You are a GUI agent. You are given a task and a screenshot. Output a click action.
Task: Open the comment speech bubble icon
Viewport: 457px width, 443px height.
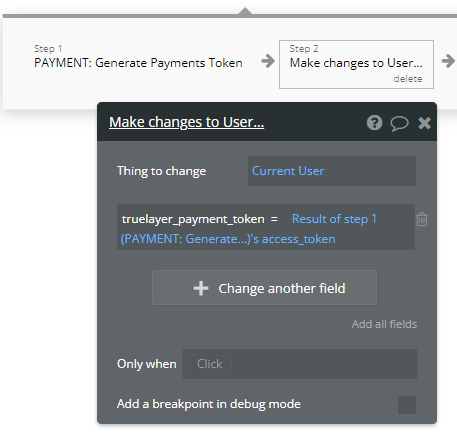[x=399, y=123]
